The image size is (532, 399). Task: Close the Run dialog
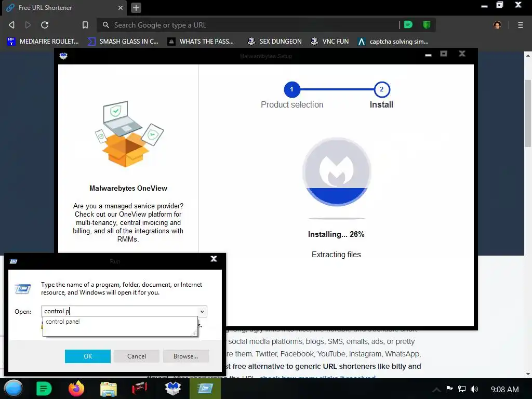point(214,259)
